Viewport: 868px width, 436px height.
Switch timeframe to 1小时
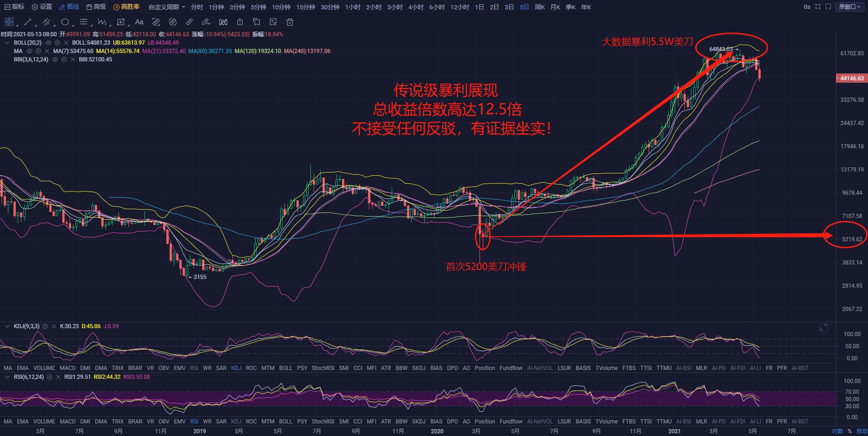click(x=353, y=7)
